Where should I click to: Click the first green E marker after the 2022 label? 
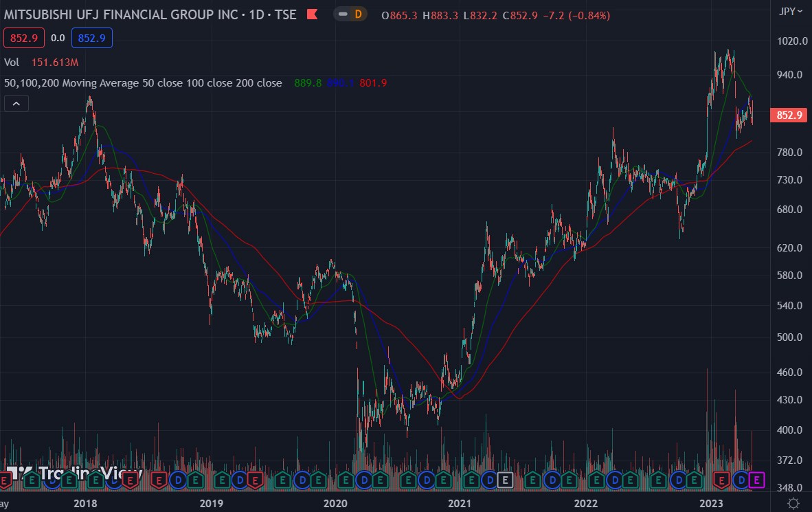click(596, 480)
